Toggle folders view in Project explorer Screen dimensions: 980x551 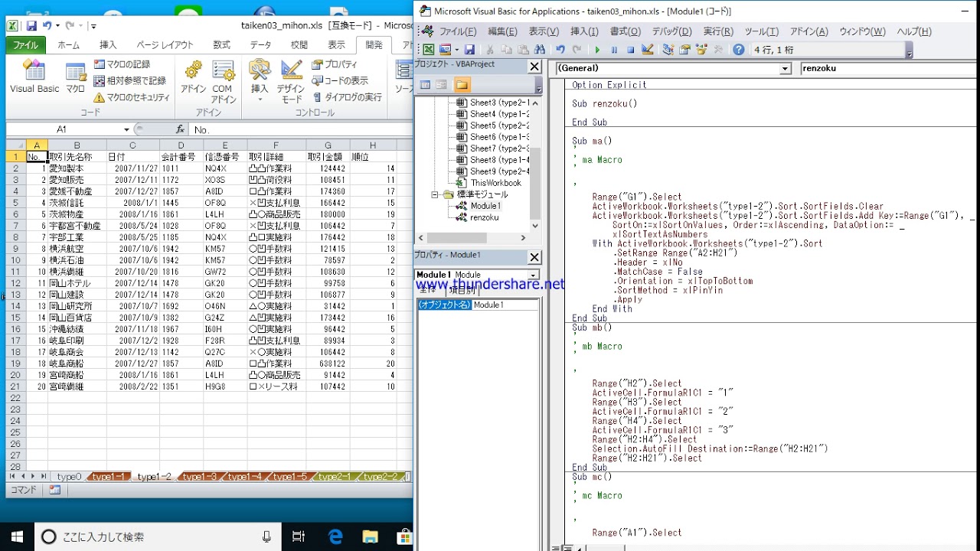click(x=462, y=85)
